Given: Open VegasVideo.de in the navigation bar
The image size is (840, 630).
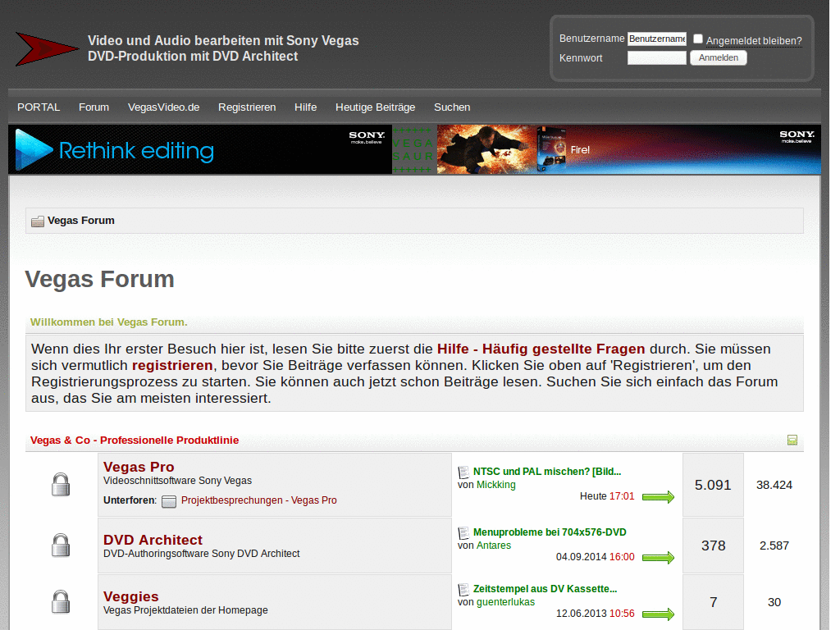Looking at the screenshot, I should (163, 107).
